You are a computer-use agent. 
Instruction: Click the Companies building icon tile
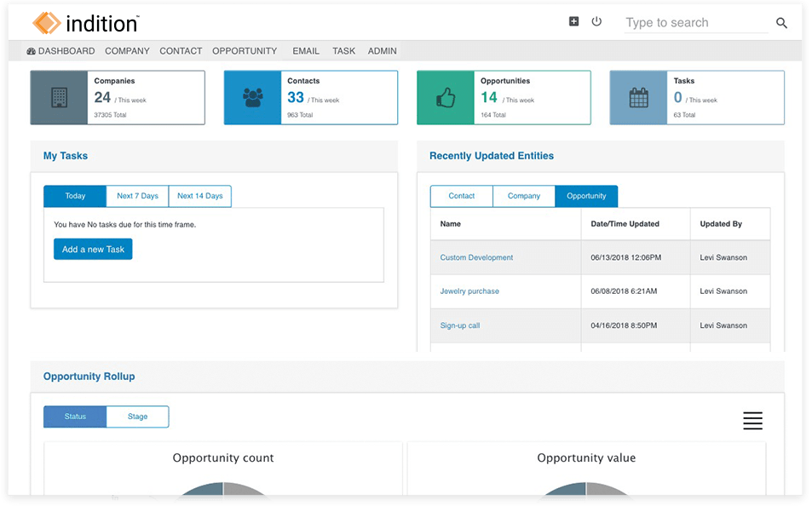[59, 97]
